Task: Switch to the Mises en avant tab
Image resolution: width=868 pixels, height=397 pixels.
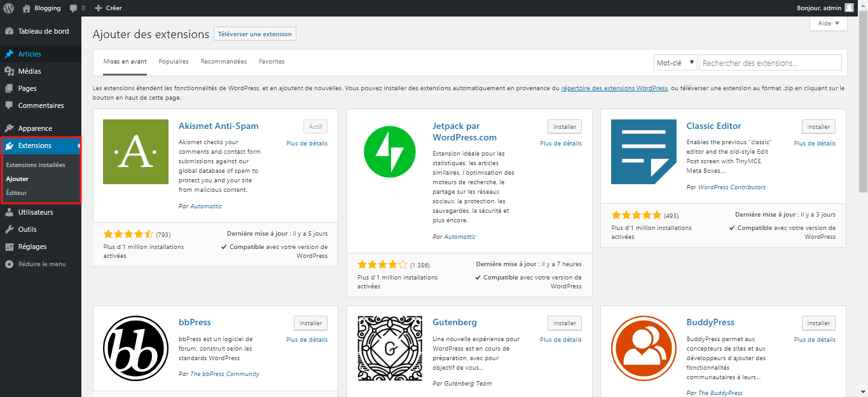Action: pyautogui.click(x=125, y=62)
